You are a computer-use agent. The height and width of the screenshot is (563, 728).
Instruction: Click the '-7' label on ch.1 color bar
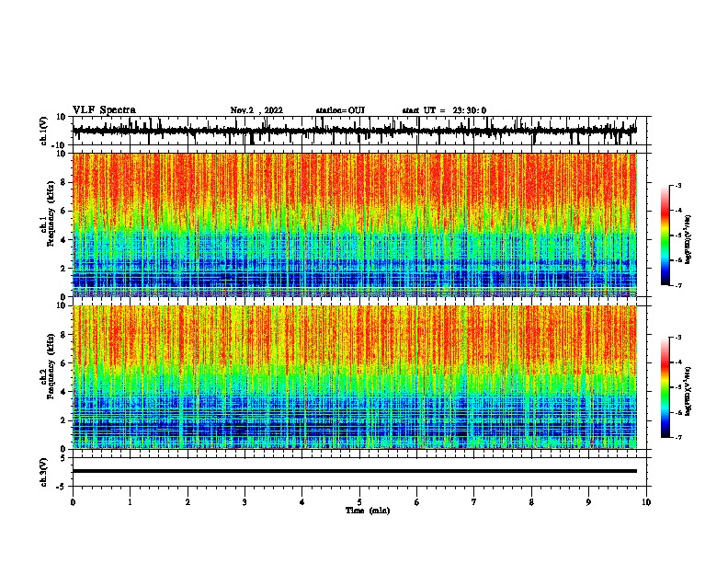click(x=677, y=285)
